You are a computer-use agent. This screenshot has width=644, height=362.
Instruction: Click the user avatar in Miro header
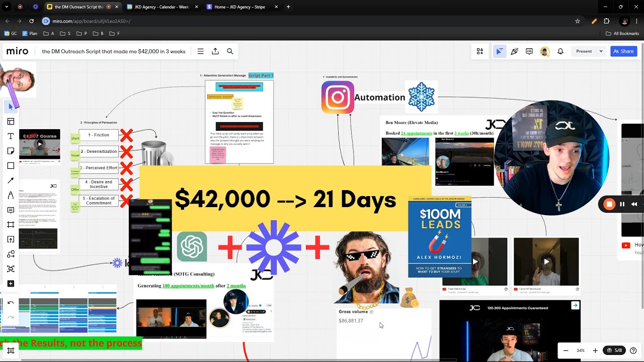point(544,51)
